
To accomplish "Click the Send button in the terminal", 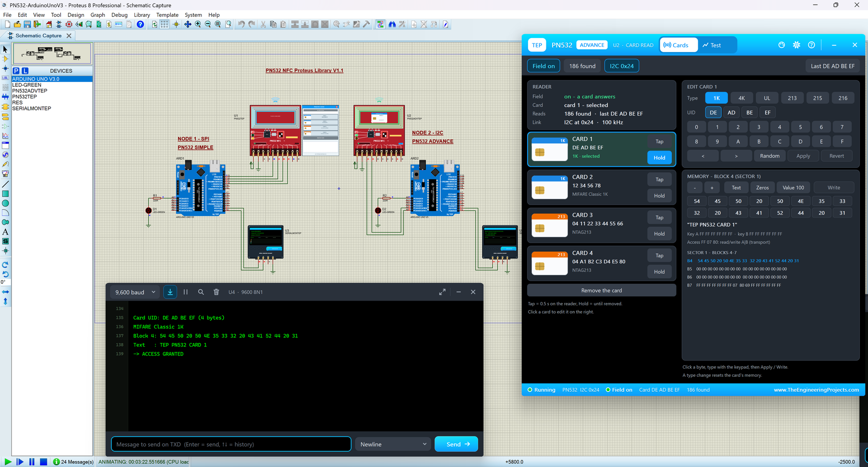I will click(456, 444).
